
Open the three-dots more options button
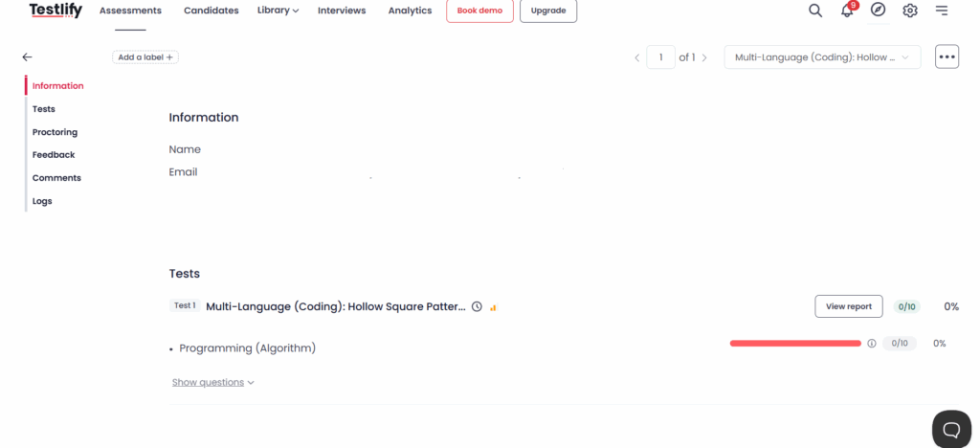tap(947, 56)
